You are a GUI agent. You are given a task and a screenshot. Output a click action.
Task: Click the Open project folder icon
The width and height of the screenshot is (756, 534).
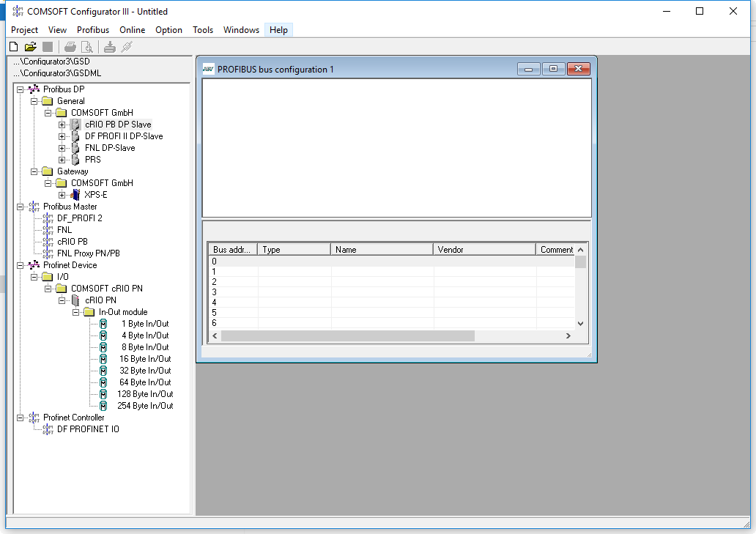coord(30,47)
